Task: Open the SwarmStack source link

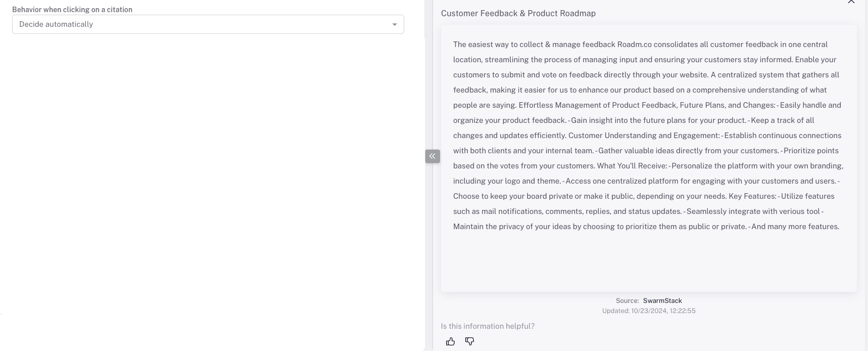Action: pyautogui.click(x=662, y=300)
